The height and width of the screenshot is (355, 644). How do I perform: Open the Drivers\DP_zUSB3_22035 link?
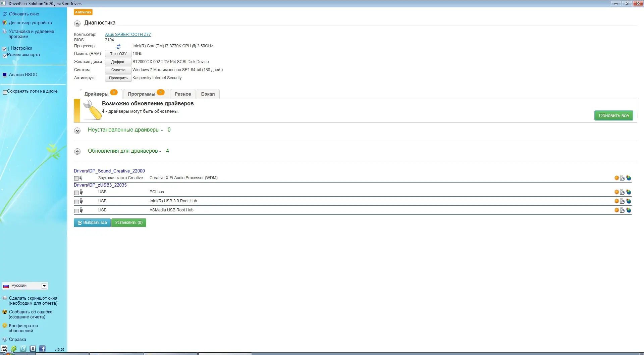100,185
